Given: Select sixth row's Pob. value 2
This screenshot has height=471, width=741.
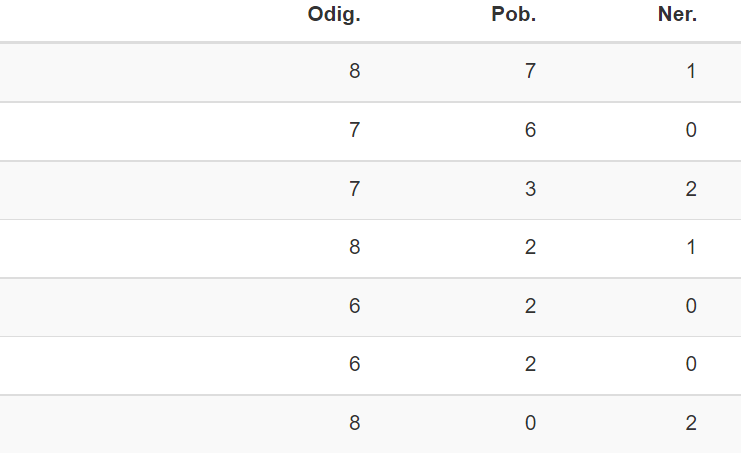Looking at the screenshot, I should pos(530,364).
